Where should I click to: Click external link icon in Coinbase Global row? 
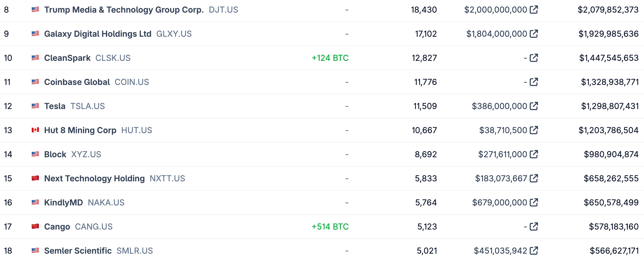tap(534, 82)
